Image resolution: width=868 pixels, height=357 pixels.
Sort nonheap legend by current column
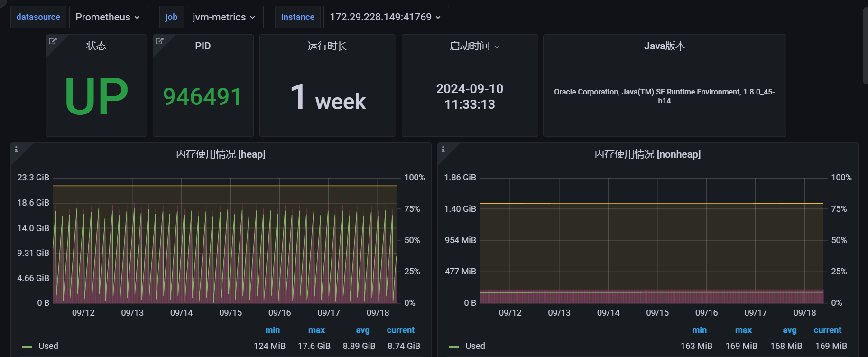(x=827, y=330)
